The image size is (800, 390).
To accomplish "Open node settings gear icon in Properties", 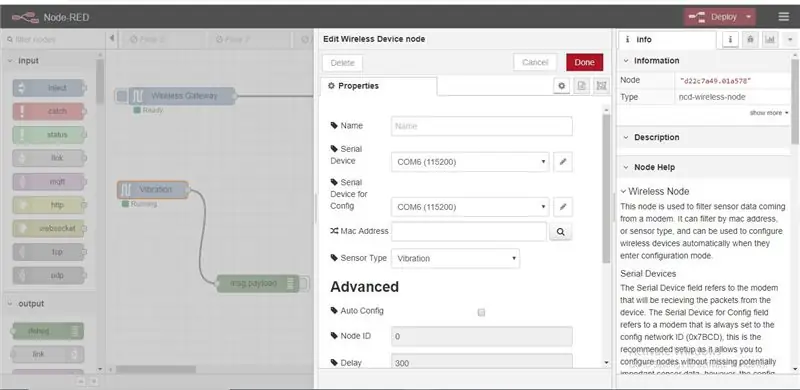I will 562,86.
